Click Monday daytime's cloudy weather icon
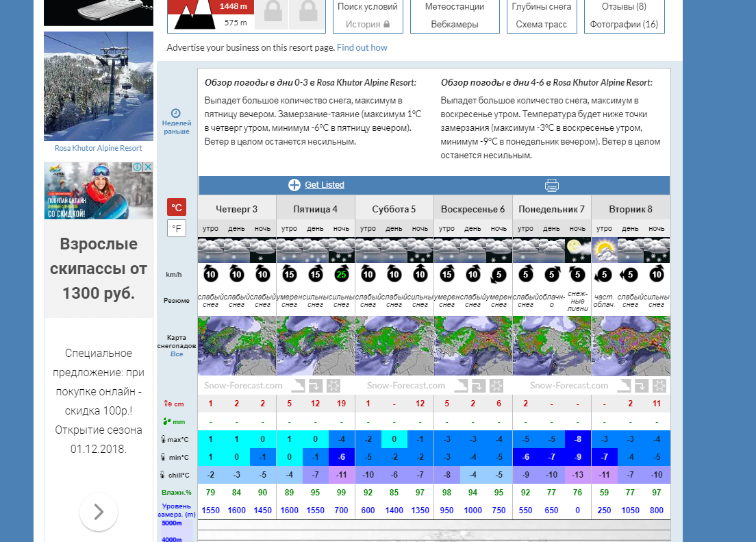The height and width of the screenshot is (542, 756). tap(551, 250)
